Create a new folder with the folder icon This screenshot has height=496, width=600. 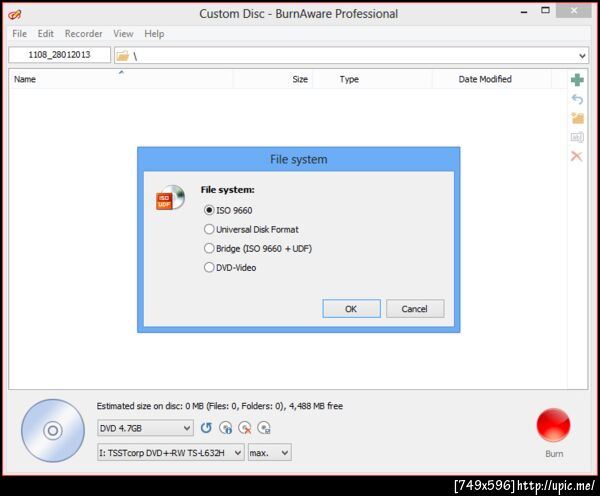tap(577, 118)
